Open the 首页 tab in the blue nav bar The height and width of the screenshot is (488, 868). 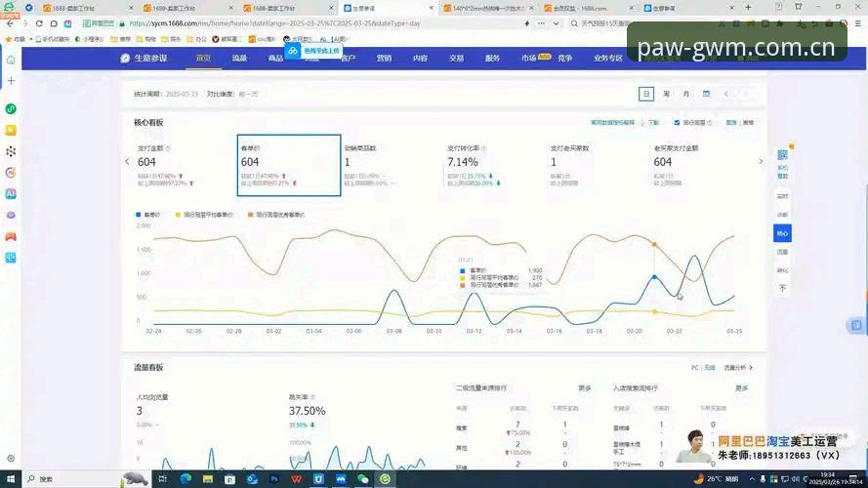[203, 59]
